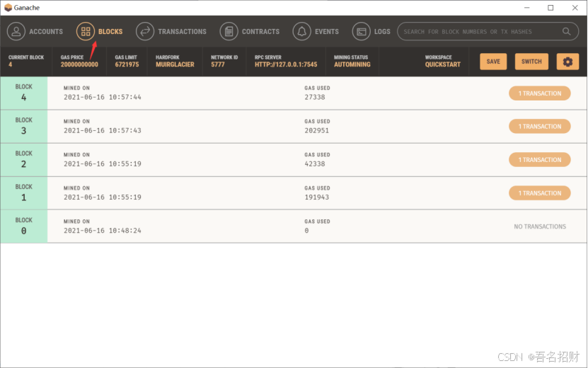This screenshot has height=368, width=588.
Task: Click the search magnifier icon
Action: pyautogui.click(x=567, y=31)
